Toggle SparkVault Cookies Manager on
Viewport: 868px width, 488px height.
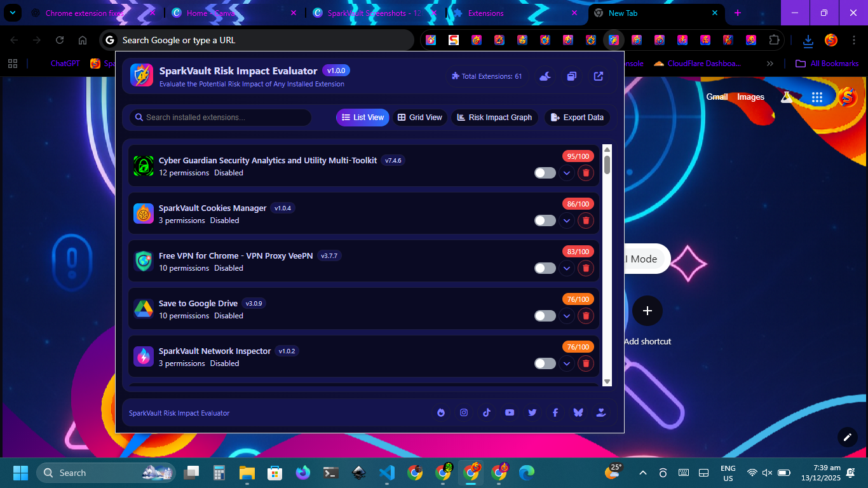[x=545, y=220]
